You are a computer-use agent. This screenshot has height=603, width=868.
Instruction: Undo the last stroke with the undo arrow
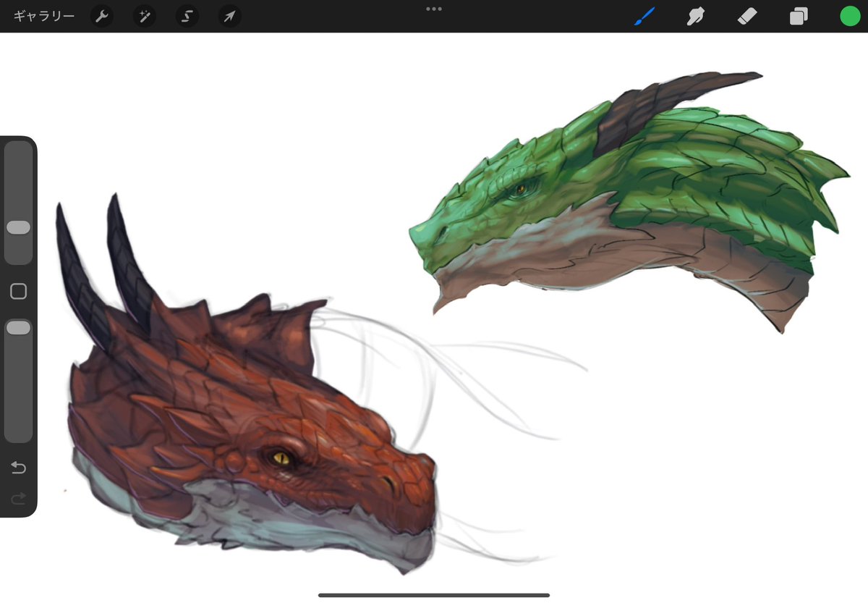pos(19,468)
